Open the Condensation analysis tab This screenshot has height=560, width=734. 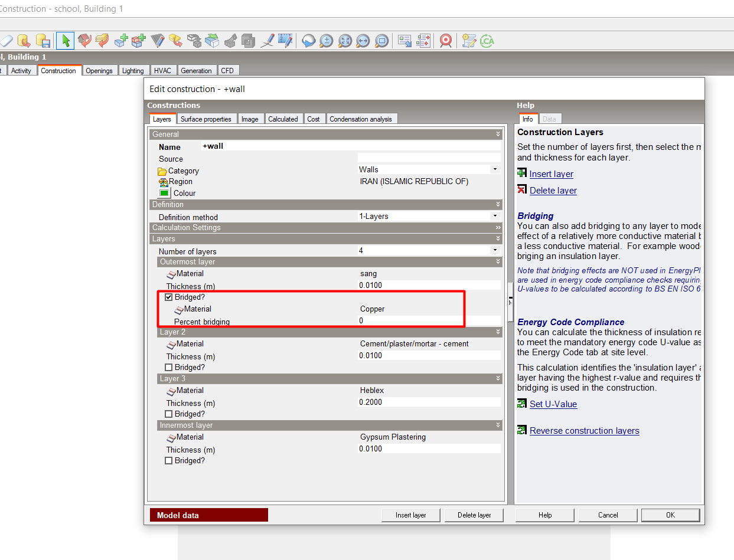pos(361,119)
